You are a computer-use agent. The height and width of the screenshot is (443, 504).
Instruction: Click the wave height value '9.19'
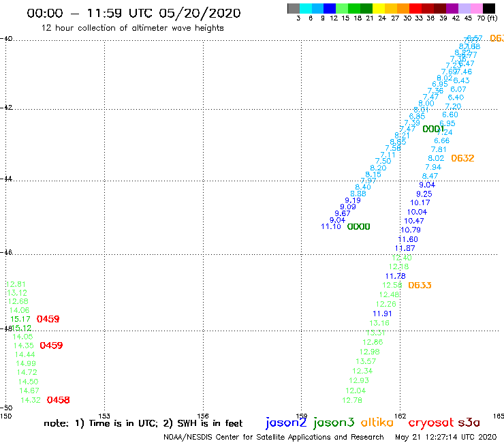click(353, 200)
